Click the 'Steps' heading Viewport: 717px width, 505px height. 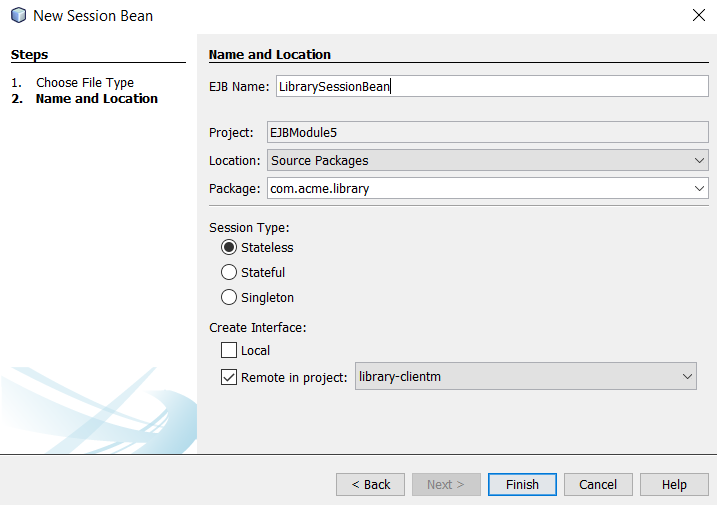click(x=29, y=55)
